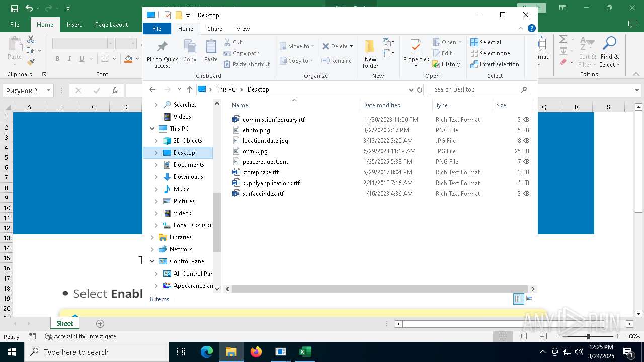Open Excel File tab
The height and width of the screenshot is (362, 644).
[15, 25]
